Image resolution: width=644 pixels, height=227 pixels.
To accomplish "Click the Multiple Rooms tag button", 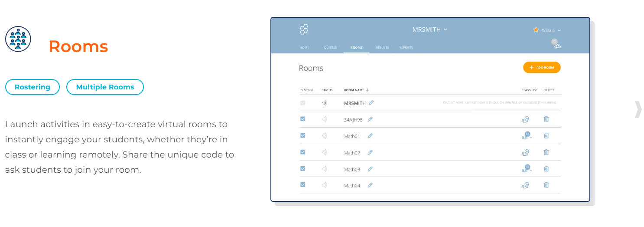I will [x=105, y=87].
